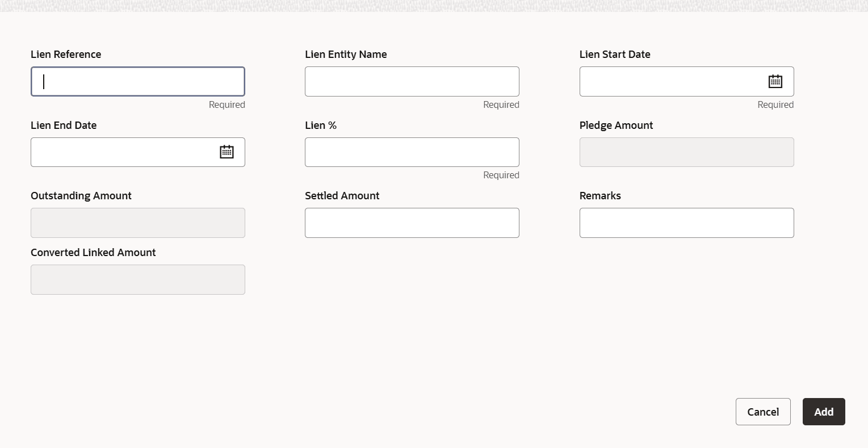Viewport: 868px width, 448px height.
Task: Click the Add button
Action: tap(824, 412)
